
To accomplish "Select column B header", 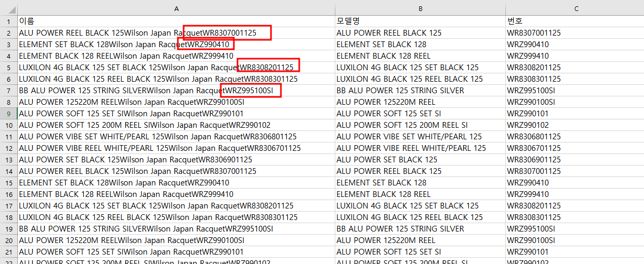I will 420,9.
